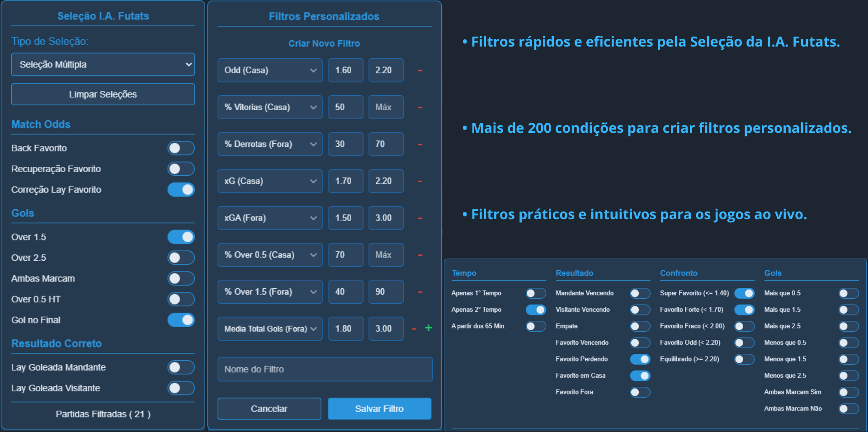Remove the % Vitorias (Casa) filter row
Viewport: 868px width, 432px height.
[x=420, y=108]
